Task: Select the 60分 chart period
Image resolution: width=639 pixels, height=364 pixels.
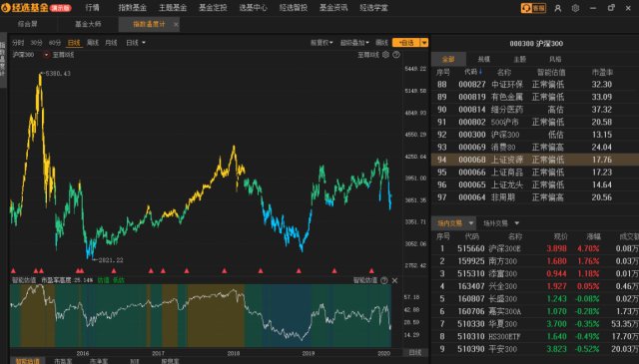Action: point(55,43)
